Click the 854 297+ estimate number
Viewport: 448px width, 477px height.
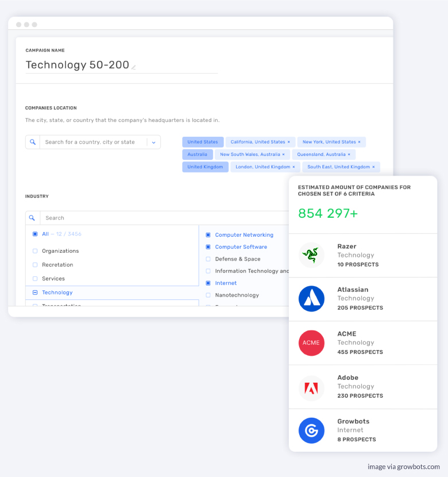coord(328,213)
